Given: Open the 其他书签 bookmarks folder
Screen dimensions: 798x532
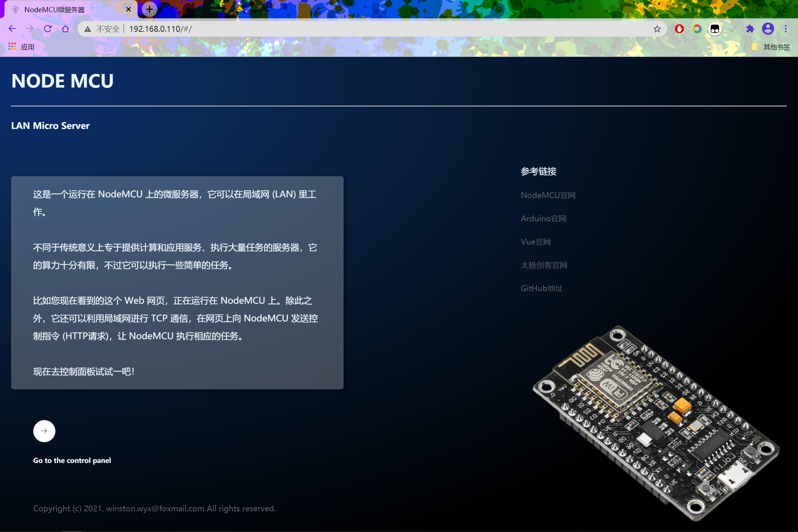Looking at the screenshot, I should coord(771,47).
